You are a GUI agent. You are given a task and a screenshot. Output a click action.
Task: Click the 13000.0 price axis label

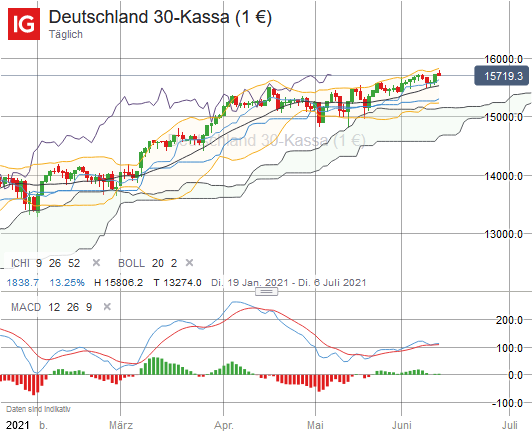503,234
